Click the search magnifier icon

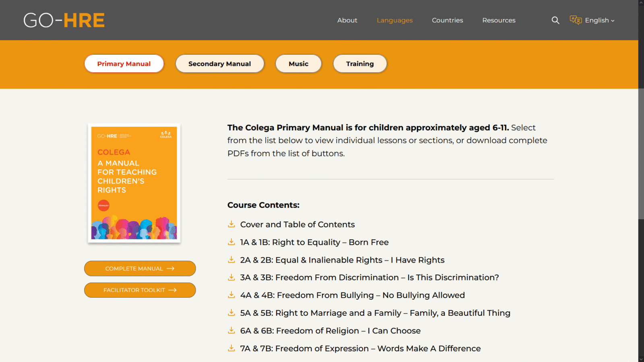point(555,20)
